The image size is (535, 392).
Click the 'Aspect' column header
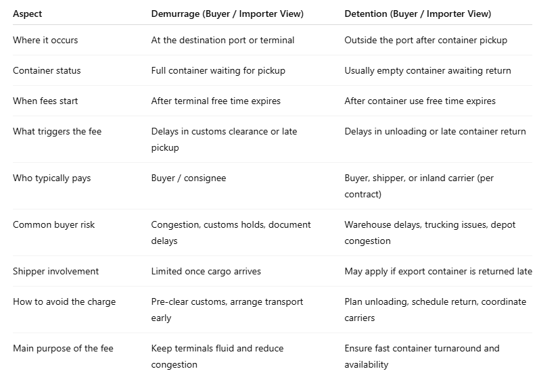pyautogui.click(x=28, y=14)
